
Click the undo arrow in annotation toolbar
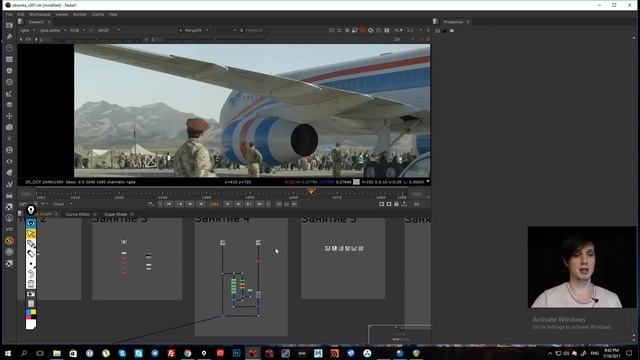(31, 273)
